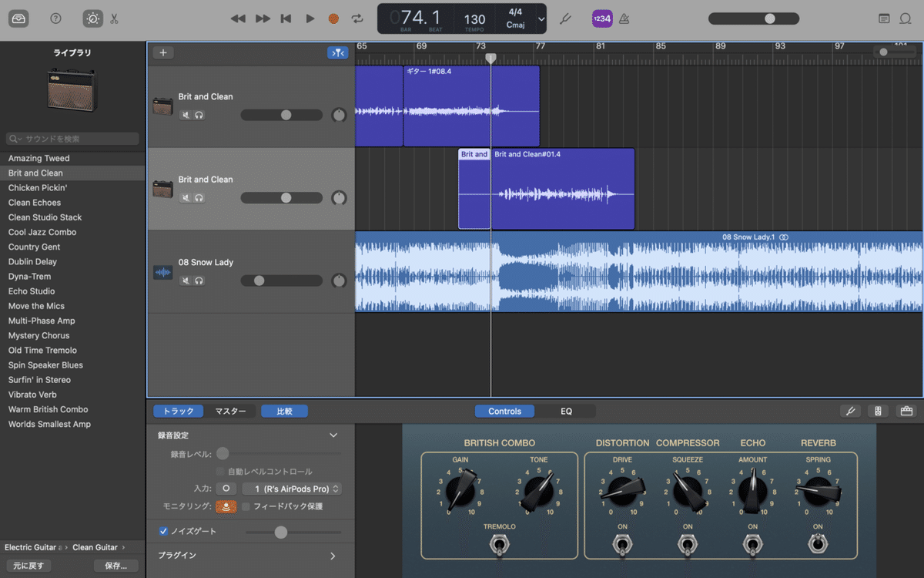924x578 pixels.
Task: Click the Catch Playhead button above tracks
Action: click(x=337, y=52)
